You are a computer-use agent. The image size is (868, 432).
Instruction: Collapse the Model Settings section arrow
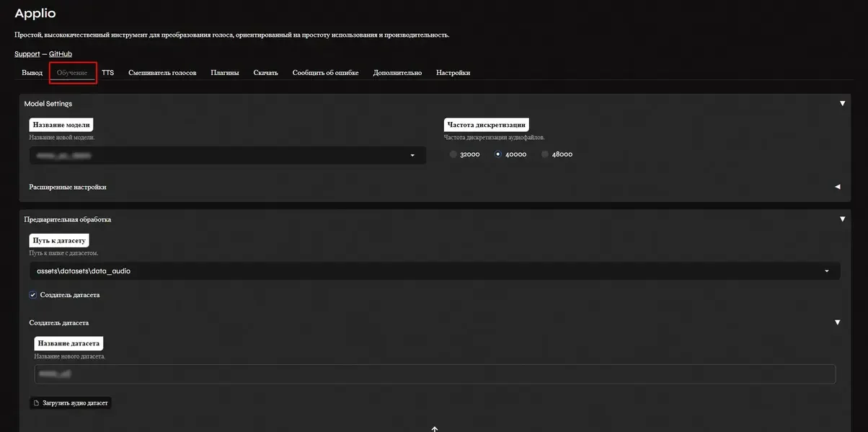click(x=842, y=104)
